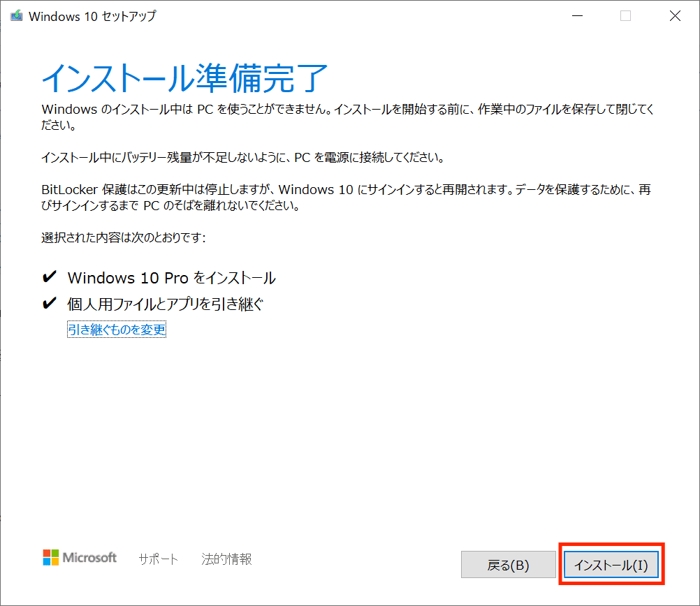Click the 選択された内容 summary text
This screenshot has width=700, height=606.
122,237
